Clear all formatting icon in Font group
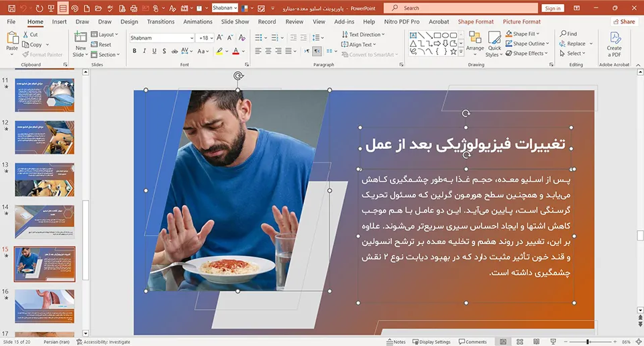Screen dimensions: 644x346 (x=242, y=38)
